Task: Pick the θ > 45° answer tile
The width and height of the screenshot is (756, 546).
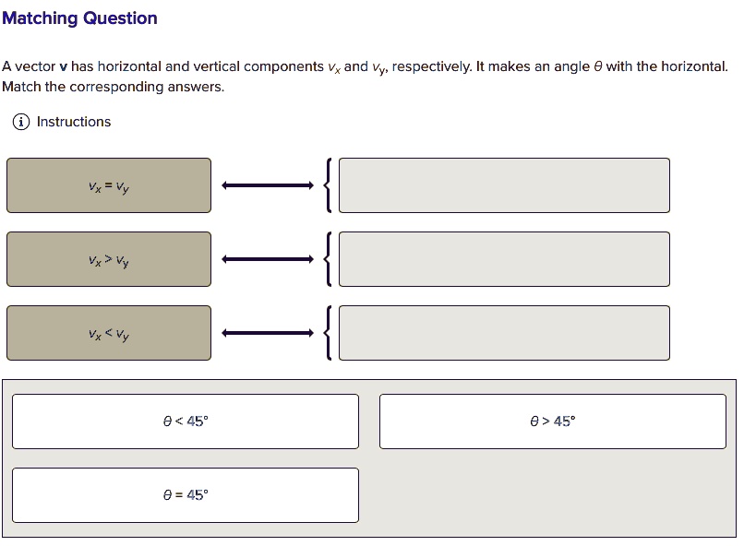Action: 553,421
